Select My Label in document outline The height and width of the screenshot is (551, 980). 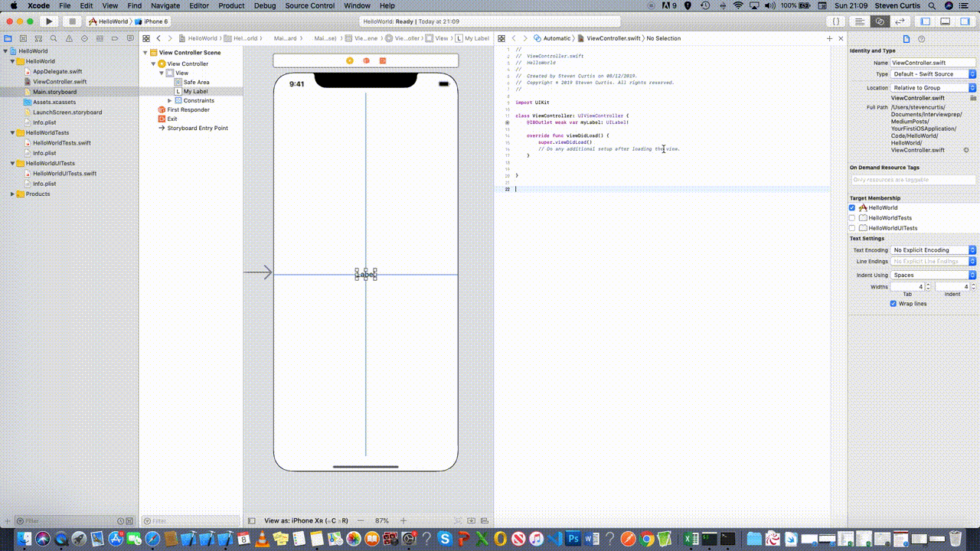(195, 91)
